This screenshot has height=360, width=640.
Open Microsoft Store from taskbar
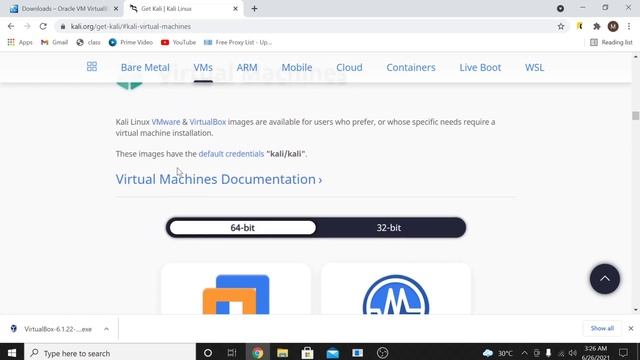pyautogui.click(x=307, y=353)
